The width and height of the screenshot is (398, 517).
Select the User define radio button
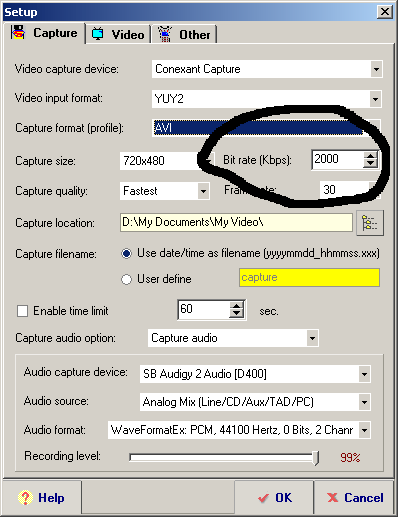pyautogui.click(x=126, y=279)
